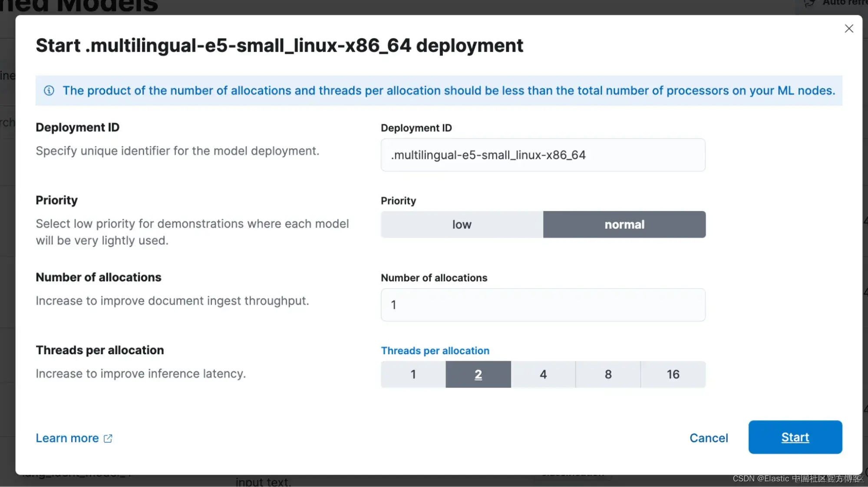Click the Auto refresh icon behind dialog
The height and width of the screenshot is (487, 868).
click(x=809, y=3)
